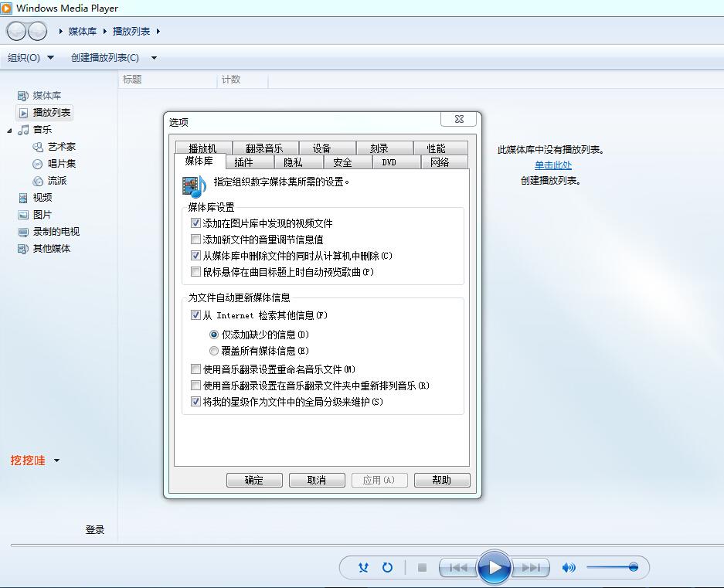Go forward using the navigation forward arrow

[37, 31]
